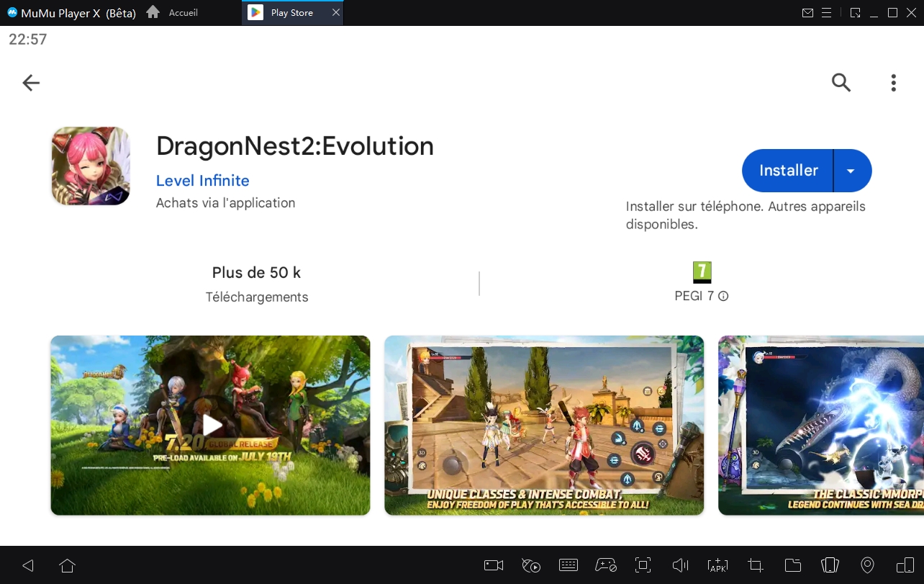Open the APK installer

(717, 565)
